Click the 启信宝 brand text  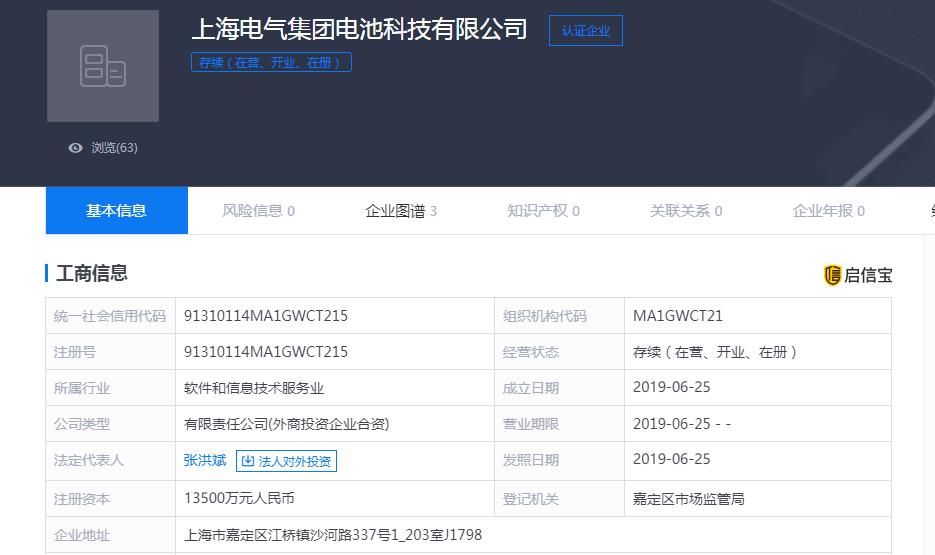[868, 275]
